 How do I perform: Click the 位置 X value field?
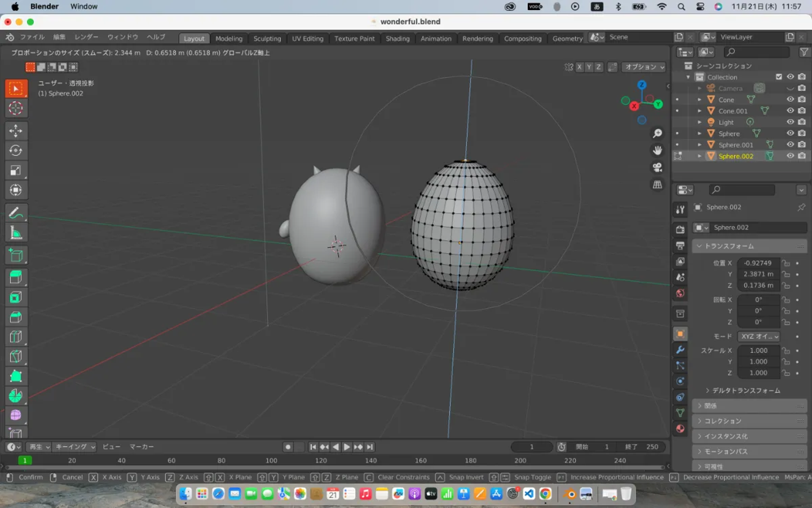coord(758,263)
